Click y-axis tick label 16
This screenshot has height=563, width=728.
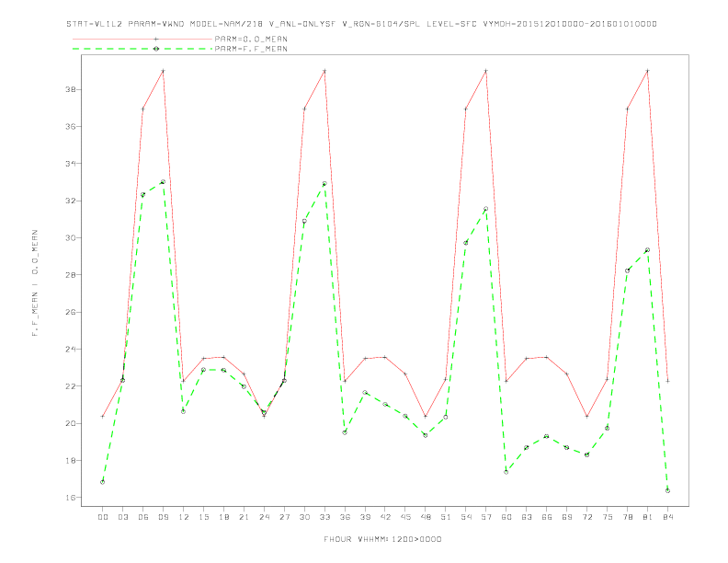coord(71,498)
